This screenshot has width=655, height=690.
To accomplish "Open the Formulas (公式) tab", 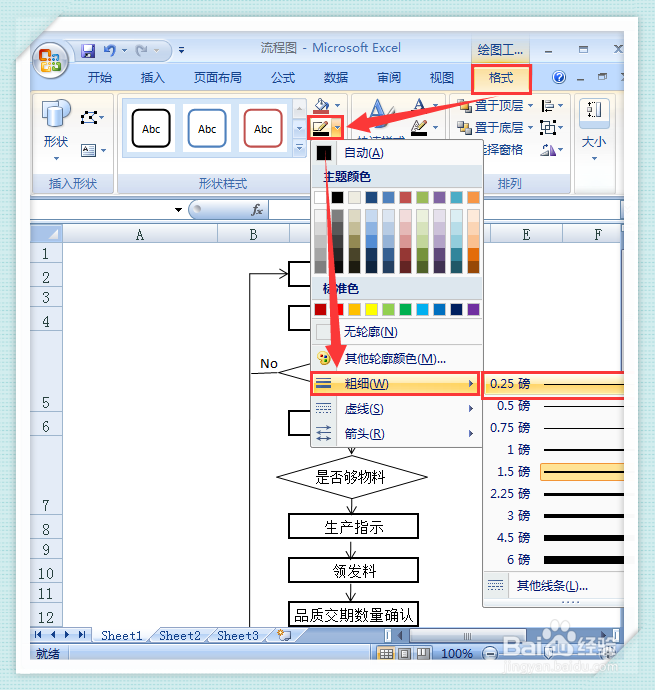I will [x=283, y=78].
